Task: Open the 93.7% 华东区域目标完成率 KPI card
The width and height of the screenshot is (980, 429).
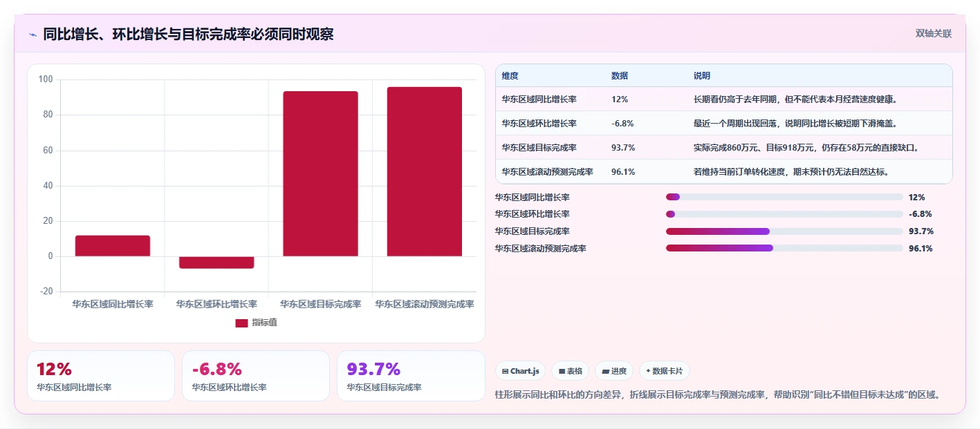Action: coord(411,376)
